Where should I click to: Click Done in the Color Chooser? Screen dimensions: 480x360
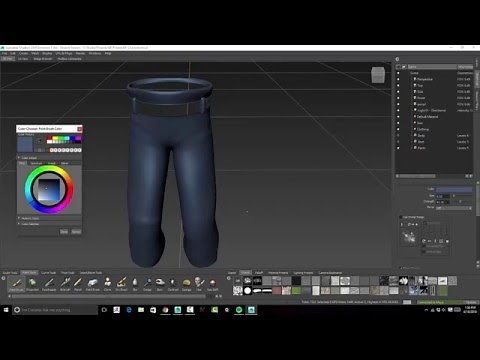[x=64, y=232]
